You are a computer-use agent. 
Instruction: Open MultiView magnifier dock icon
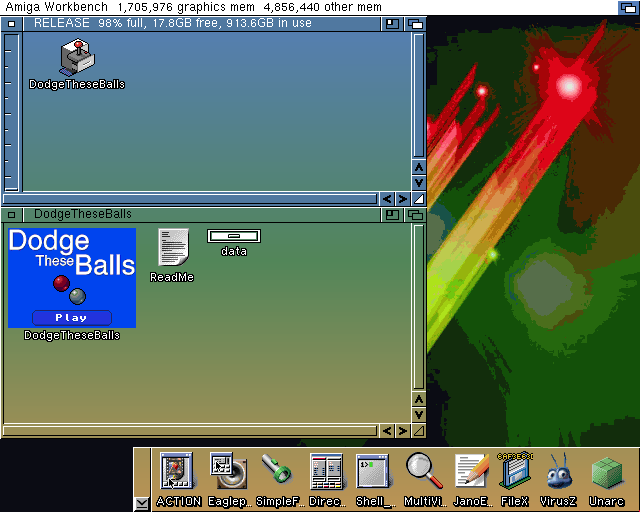pos(424,471)
